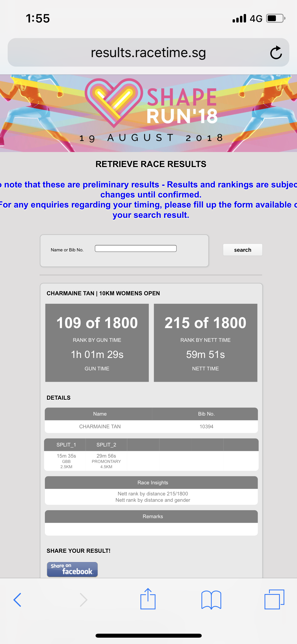This screenshot has width=297, height=644.
Task: Tap the nett time '59m 51s'
Action: [205, 355]
